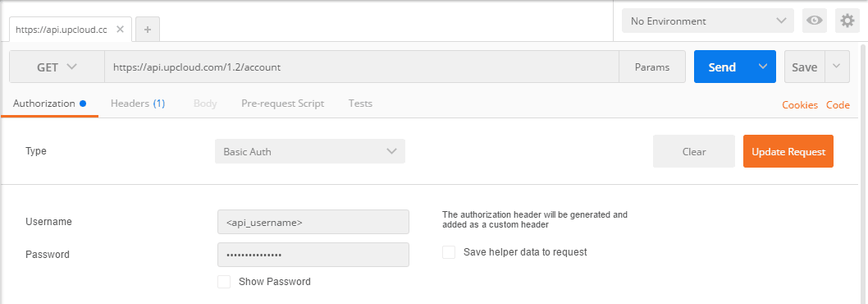Open the Code snippet link

[838, 105]
